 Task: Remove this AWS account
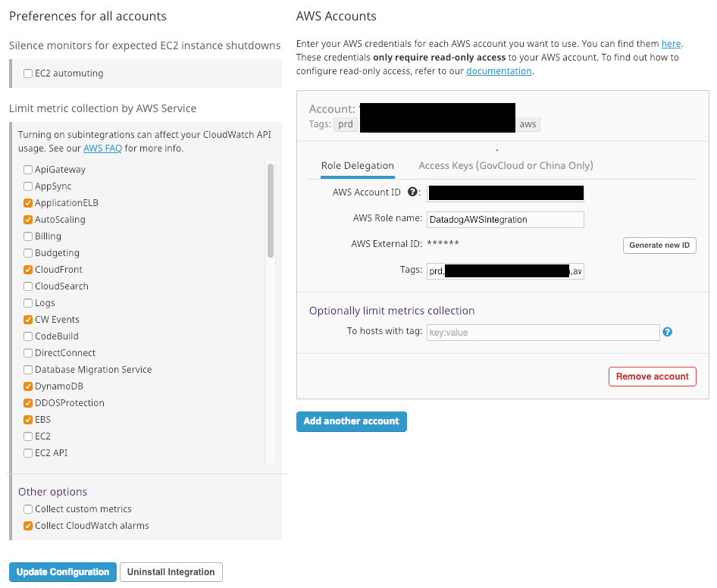tap(652, 376)
